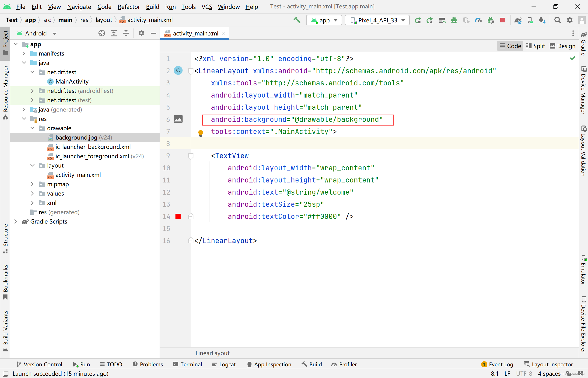
Task: Switch editor to Split view mode
Action: (x=535, y=46)
